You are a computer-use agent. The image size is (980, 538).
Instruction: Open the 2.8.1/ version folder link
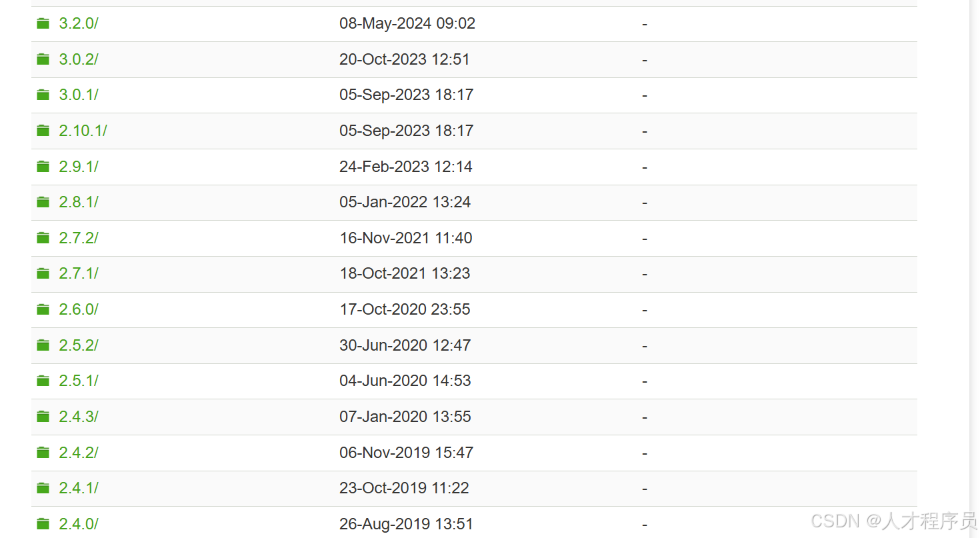coord(79,202)
